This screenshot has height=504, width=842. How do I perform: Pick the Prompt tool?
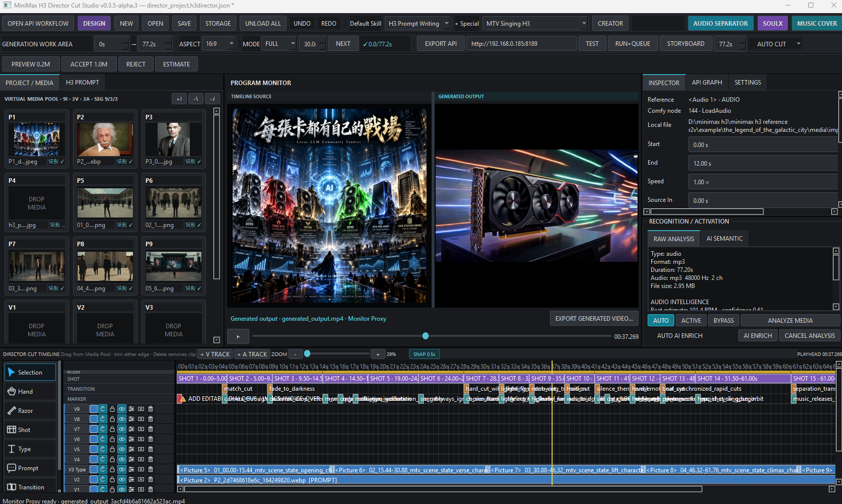coord(30,468)
